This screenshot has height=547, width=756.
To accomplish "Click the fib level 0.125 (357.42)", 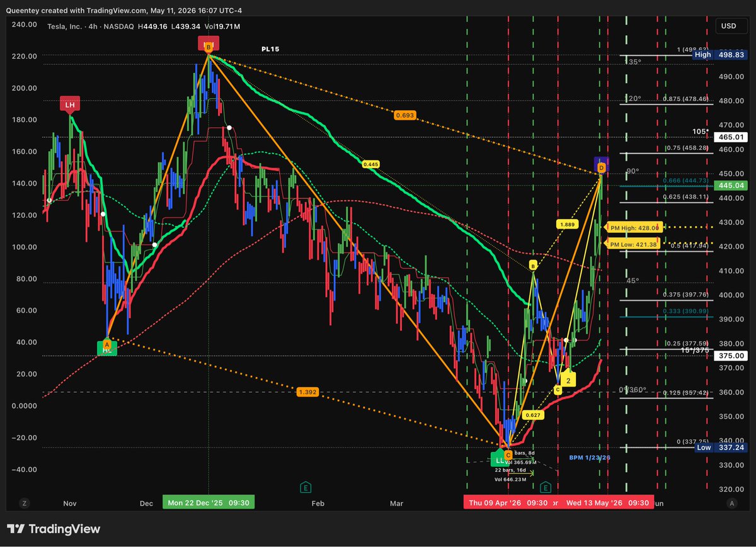I will pyautogui.click(x=687, y=392).
